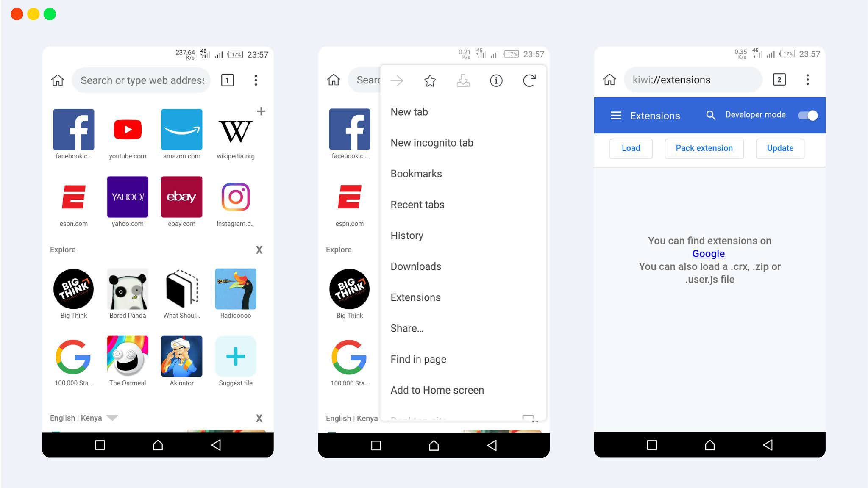Click the Facebook icon shortcut
Screen dimensions: 868x488
pos(73,129)
